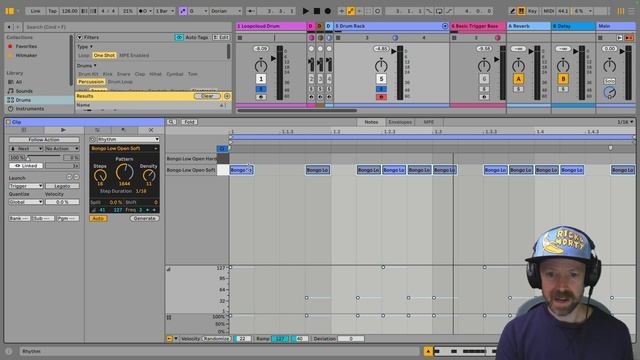Toggle the MIDI arrangement overdub plus icon

341,11
